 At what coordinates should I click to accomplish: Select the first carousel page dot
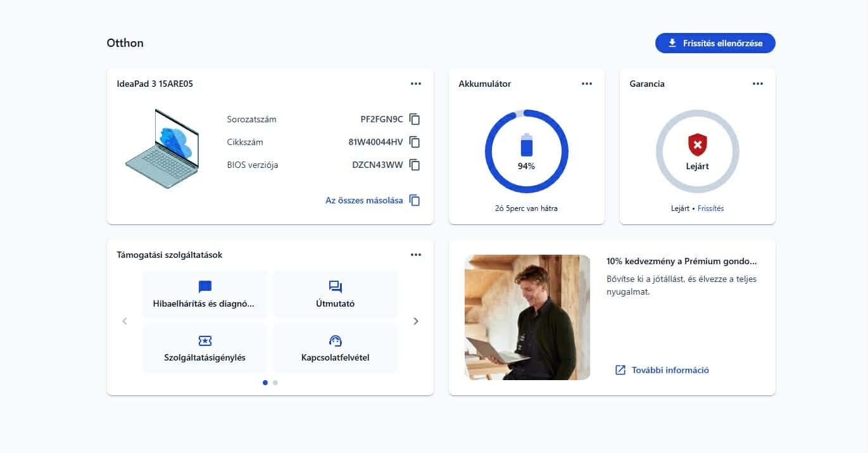click(265, 383)
